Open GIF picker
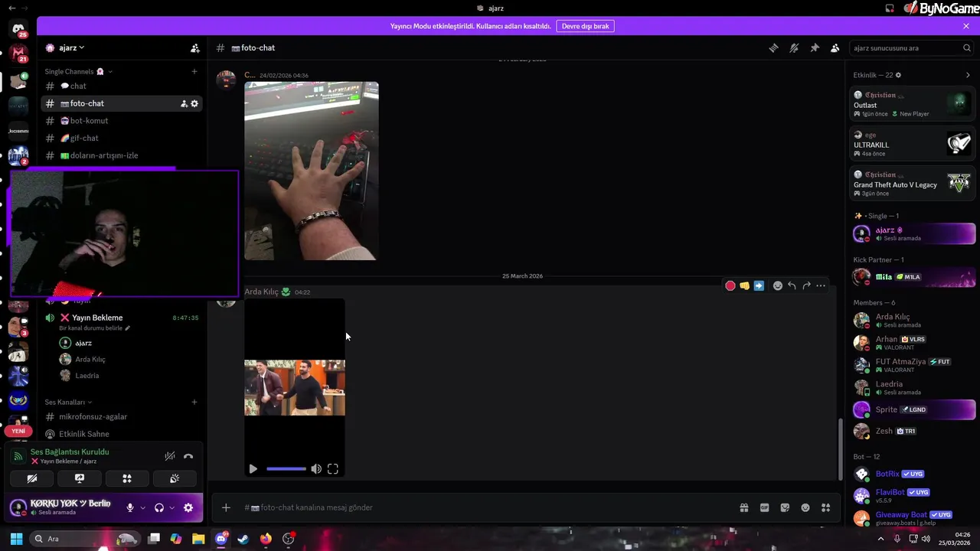 click(x=764, y=507)
